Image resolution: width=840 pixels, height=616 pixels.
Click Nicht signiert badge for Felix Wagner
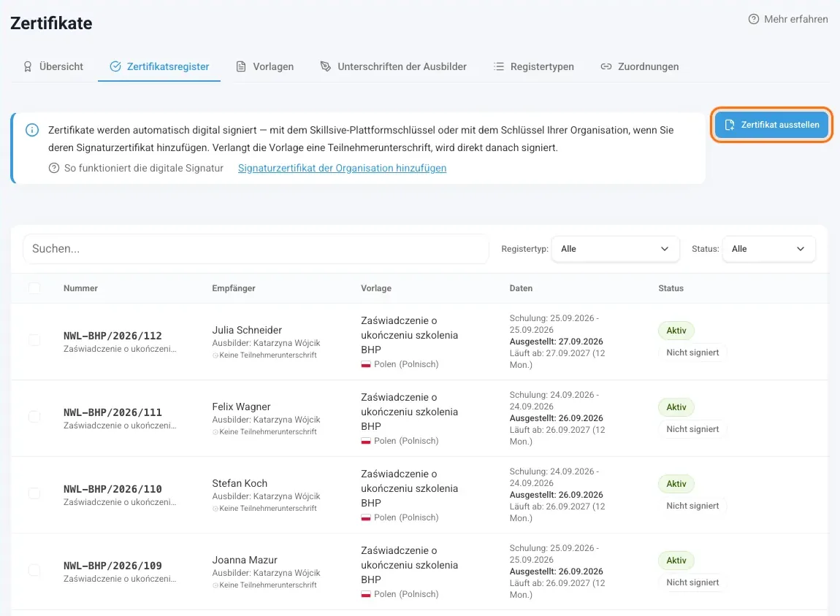click(x=692, y=429)
